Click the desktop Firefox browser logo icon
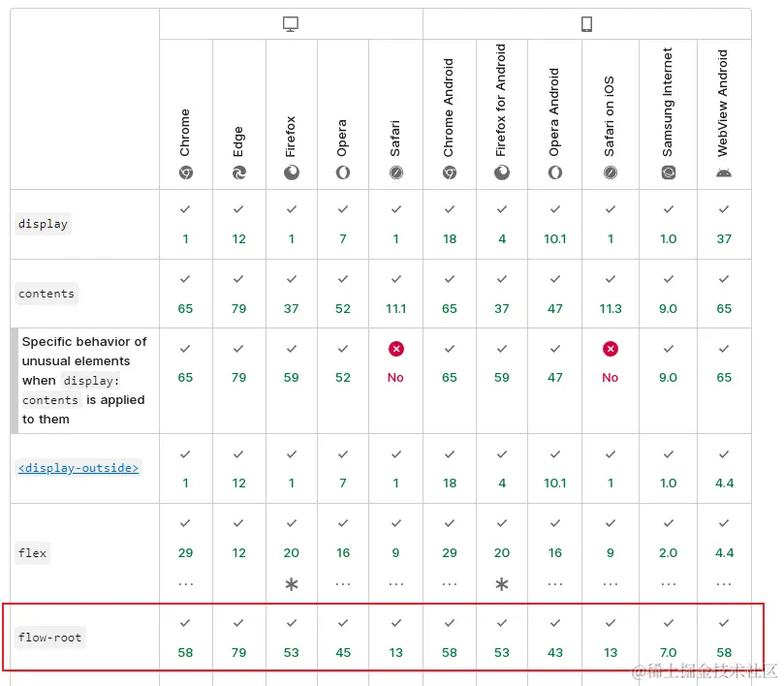Viewport: 784px width, 686px height. point(291,172)
